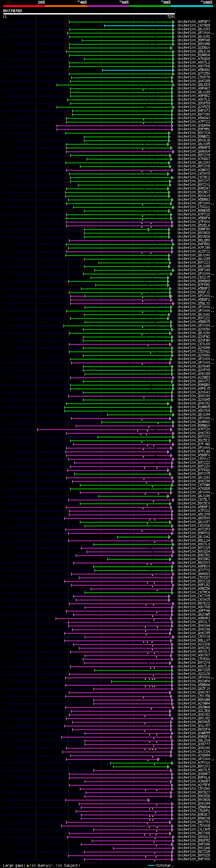Open hit UniRef100_C6T9D9

[x=194, y=26]
